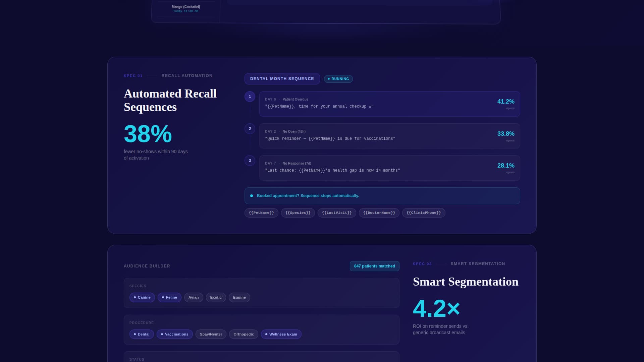Click the {{LastVisit}} variable tag
Screen dimensions: 644x362
337,213
